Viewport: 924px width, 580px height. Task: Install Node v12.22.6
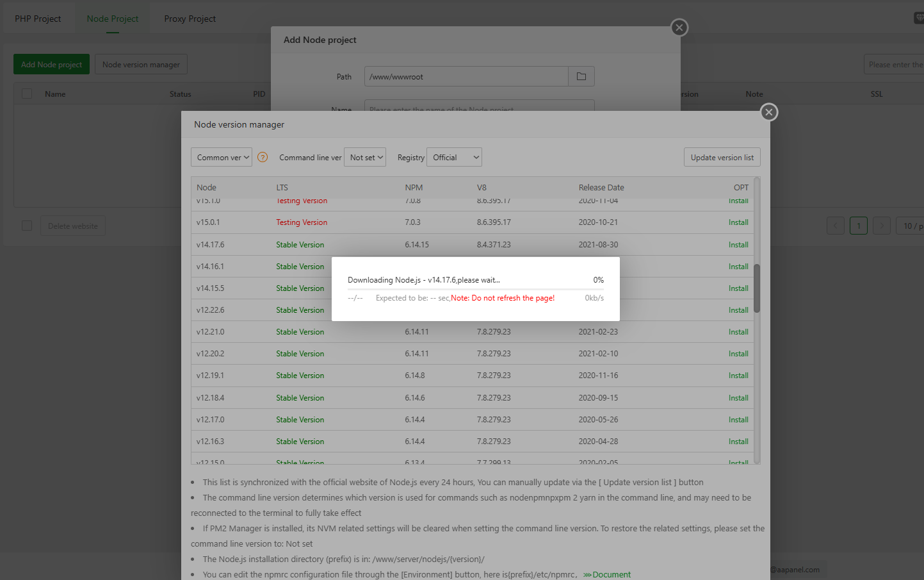point(738,310)
